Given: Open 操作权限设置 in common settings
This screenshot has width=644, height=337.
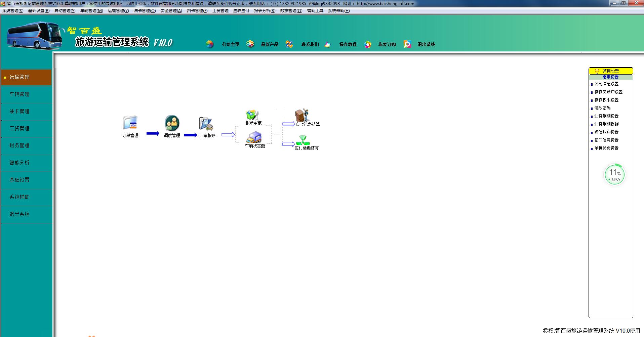Looking at the screenshot, I should tap(606, 100).
